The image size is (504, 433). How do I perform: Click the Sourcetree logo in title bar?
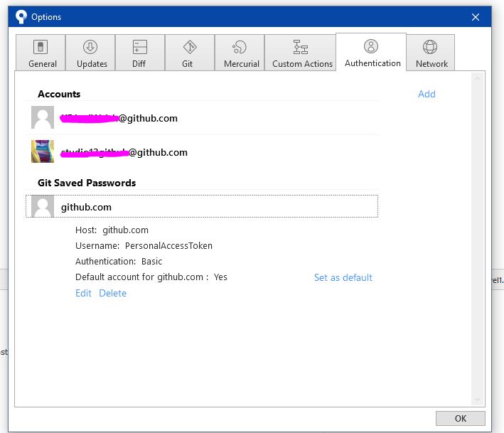tap(21, 17)
